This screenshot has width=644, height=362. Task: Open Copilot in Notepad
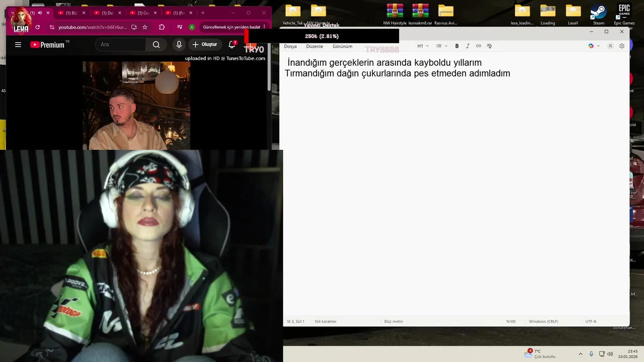pos(591,46)
